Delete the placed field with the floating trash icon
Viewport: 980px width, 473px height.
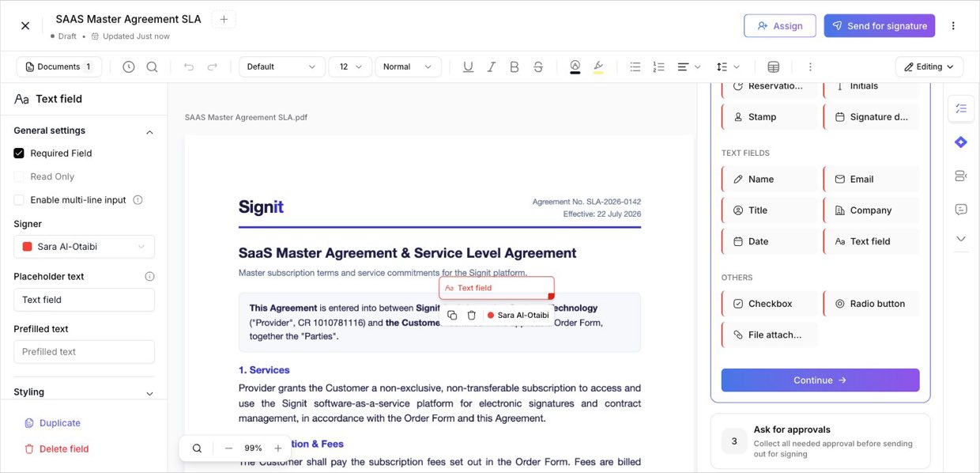click(x=472, y=315)
